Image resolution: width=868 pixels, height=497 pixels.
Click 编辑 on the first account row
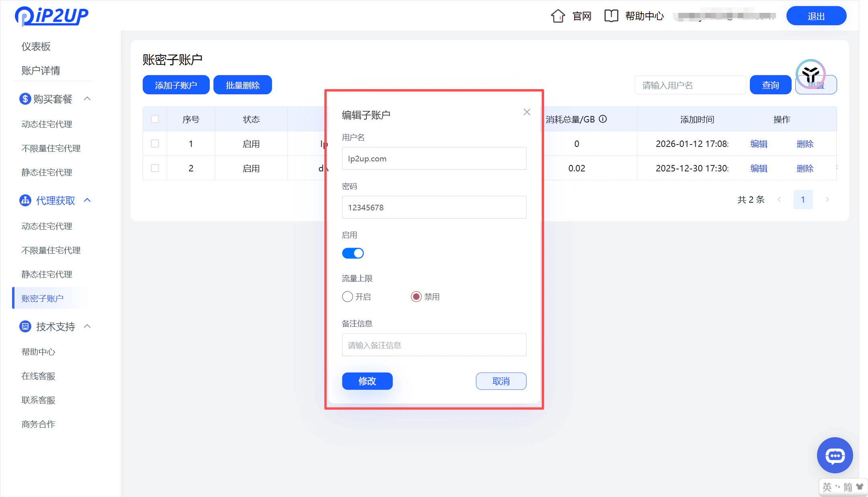[x=759, y=144]
